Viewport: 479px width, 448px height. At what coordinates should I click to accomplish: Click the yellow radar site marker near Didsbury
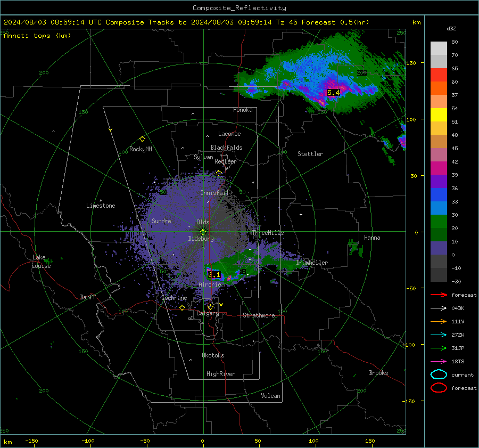point(203,232)
